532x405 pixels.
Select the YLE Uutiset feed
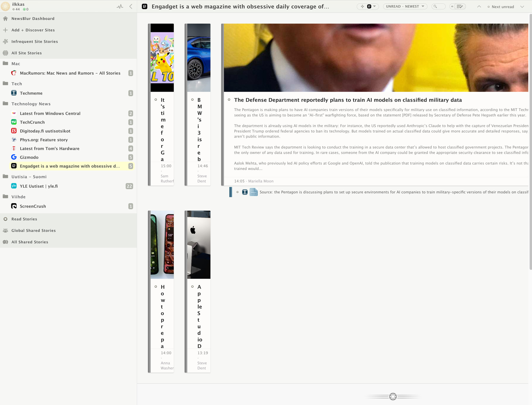tap(39, 186)
